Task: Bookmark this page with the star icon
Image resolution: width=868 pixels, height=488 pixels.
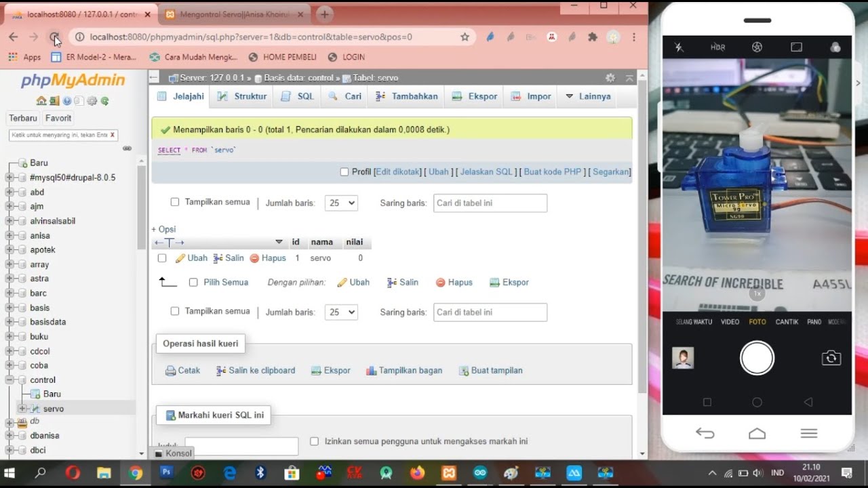Action: coord(465,37)
